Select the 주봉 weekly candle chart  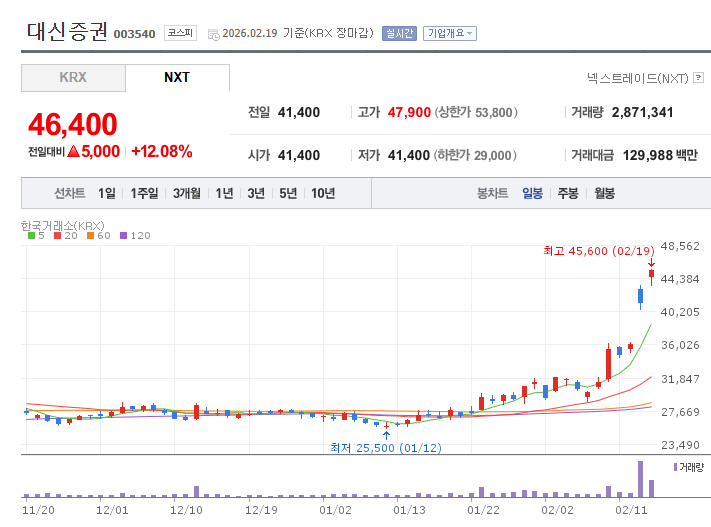[568, 193]
